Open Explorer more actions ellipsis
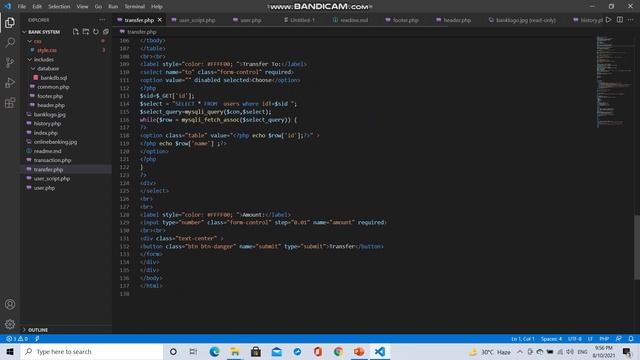The height and width of the screenshot is (360, 640). pos(102,20)
